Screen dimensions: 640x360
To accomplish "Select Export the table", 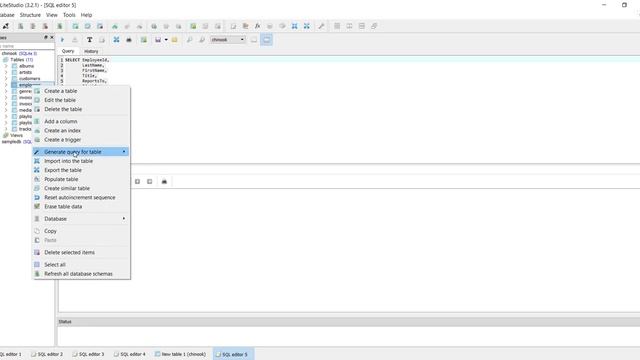I will point(81,170).
